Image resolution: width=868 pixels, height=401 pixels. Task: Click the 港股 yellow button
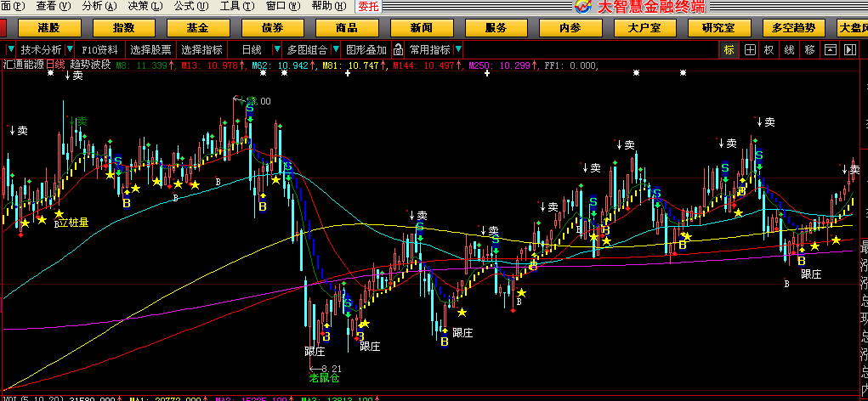48,28
